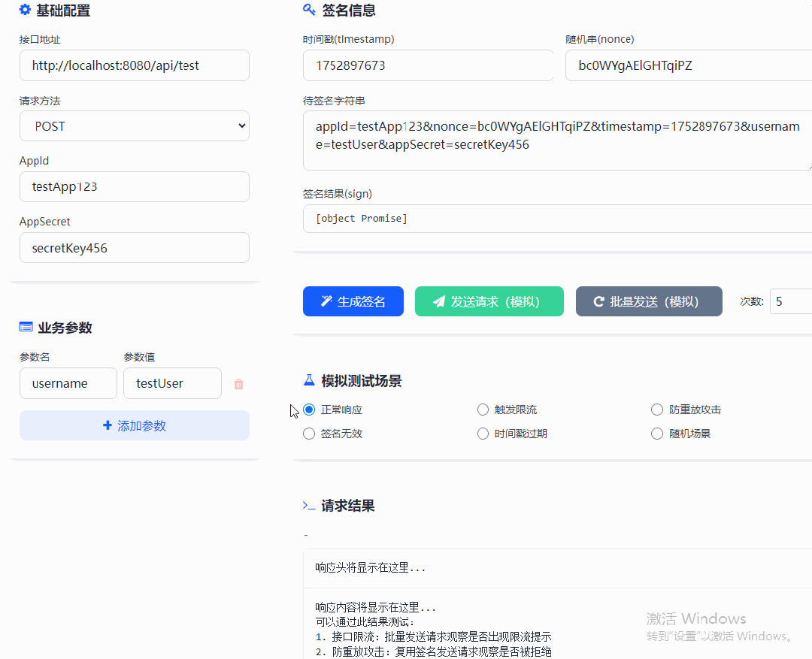Click the 业务参数 section heading
Screen dimensions: 812x659
pyautogui.click(x=65, y=328)
